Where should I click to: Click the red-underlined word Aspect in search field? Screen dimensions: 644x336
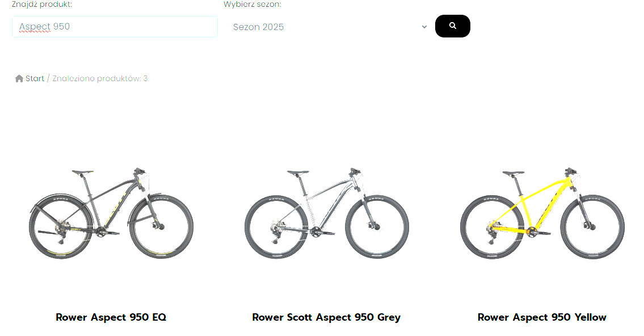point(35,27)
